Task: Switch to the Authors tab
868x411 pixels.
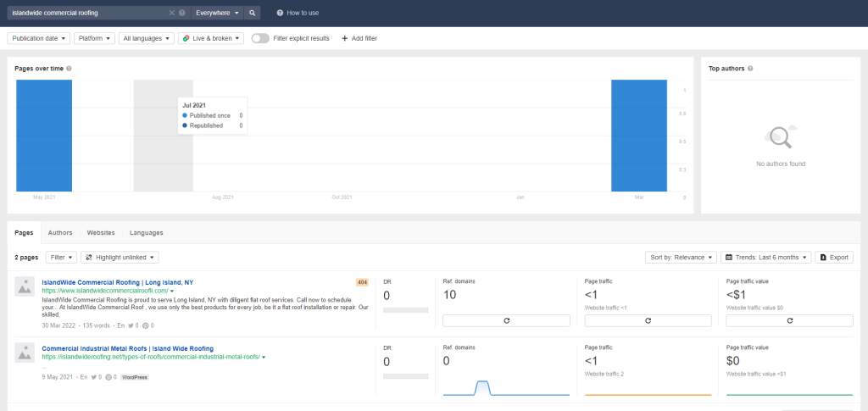Action: 60,233
